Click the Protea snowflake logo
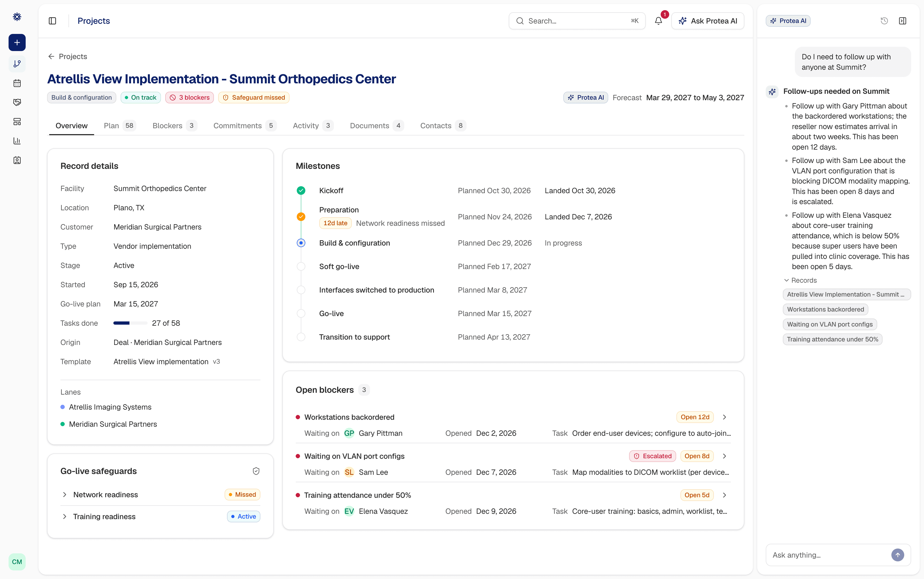 [x=17, y=17]
